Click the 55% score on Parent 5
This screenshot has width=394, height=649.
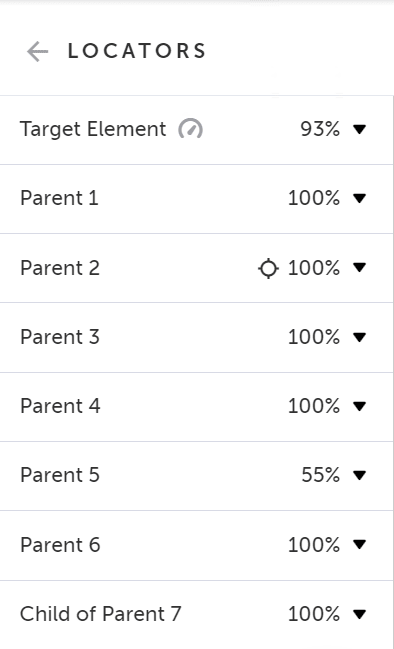(321, 475)
